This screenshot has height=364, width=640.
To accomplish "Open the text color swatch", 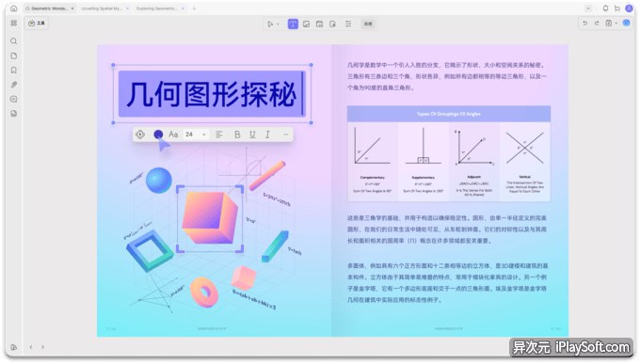I will pos(158,135).
